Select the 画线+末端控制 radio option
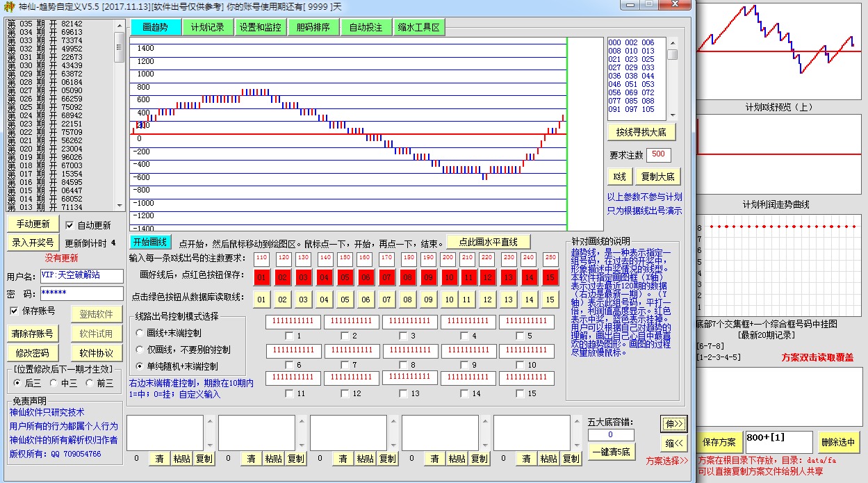Image resolution: width=868 pixels, height=483 pixels. coord(140,333)
